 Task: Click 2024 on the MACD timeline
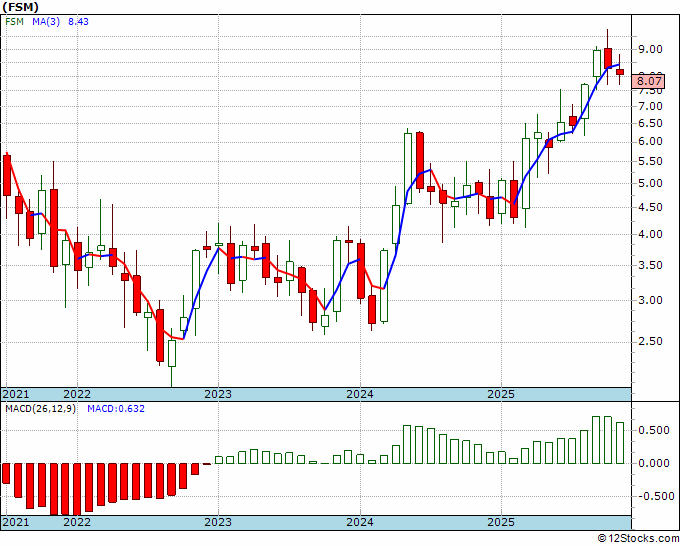click(x=360, y=522)
